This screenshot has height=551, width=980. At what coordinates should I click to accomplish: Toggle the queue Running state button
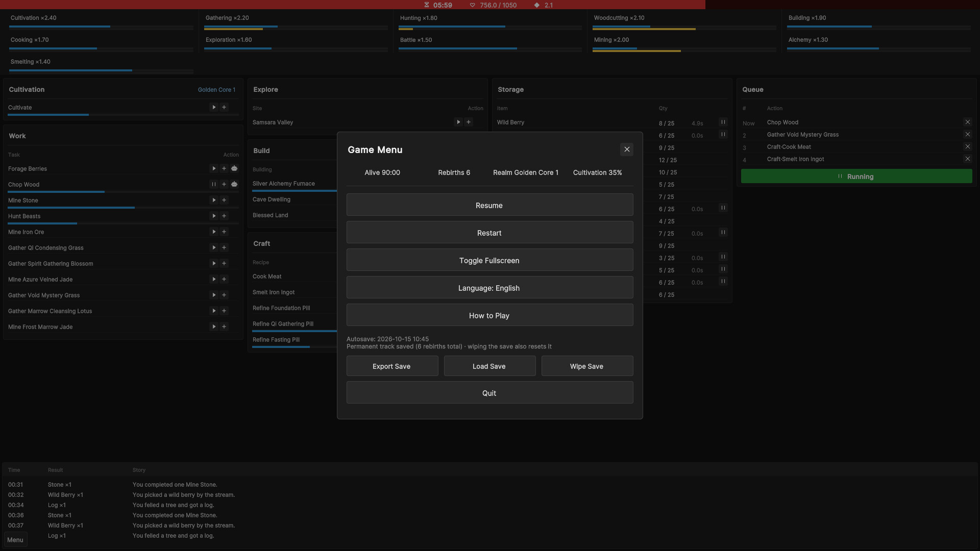pyautogui.click(x=856, y=177)
